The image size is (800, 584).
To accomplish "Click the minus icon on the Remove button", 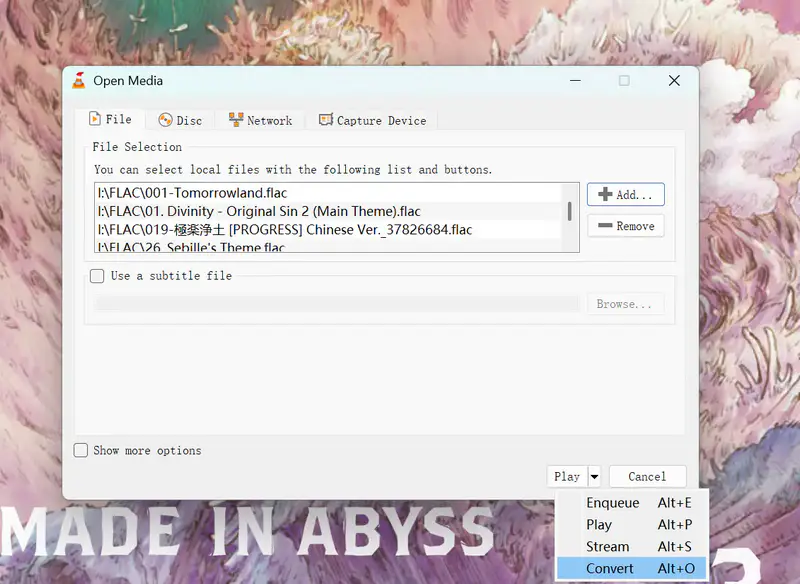I will [x=607, y=226].
